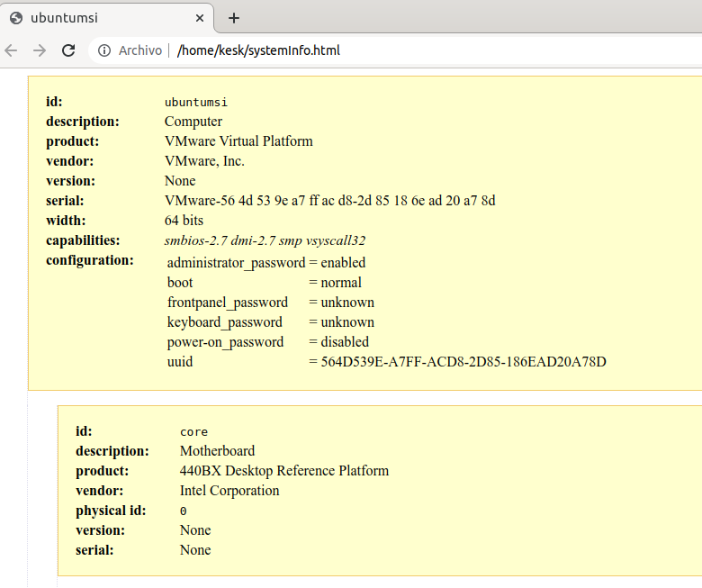Click the '= normal' boot value

pyautogui.click(x=336, y=282)
